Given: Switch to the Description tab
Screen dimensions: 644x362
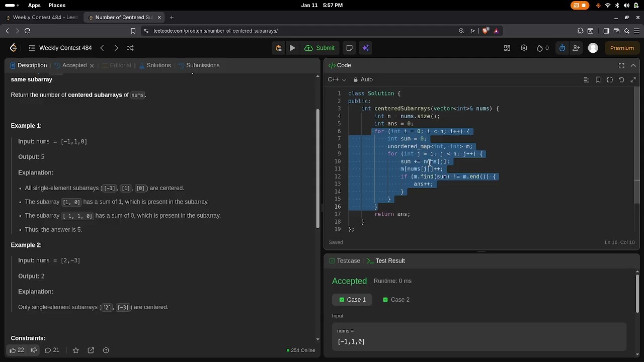Looking at the screenshot, I should coord(29,65).
